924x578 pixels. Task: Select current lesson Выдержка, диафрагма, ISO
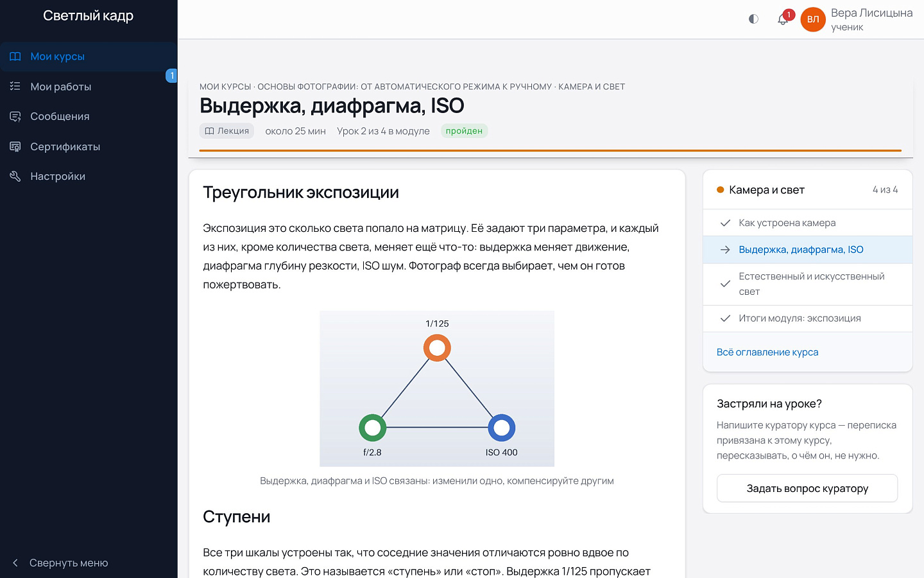point(808,250)
